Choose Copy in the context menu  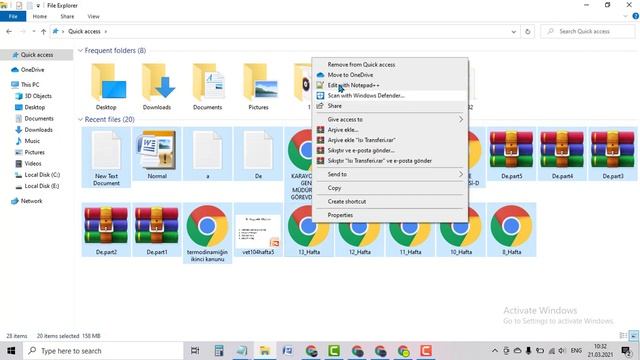390,188
